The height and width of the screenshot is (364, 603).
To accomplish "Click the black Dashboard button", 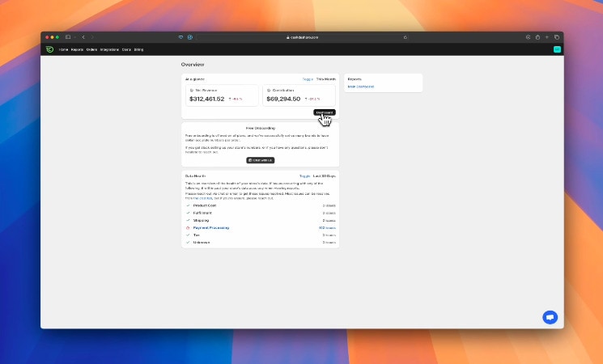I will 324,112.
